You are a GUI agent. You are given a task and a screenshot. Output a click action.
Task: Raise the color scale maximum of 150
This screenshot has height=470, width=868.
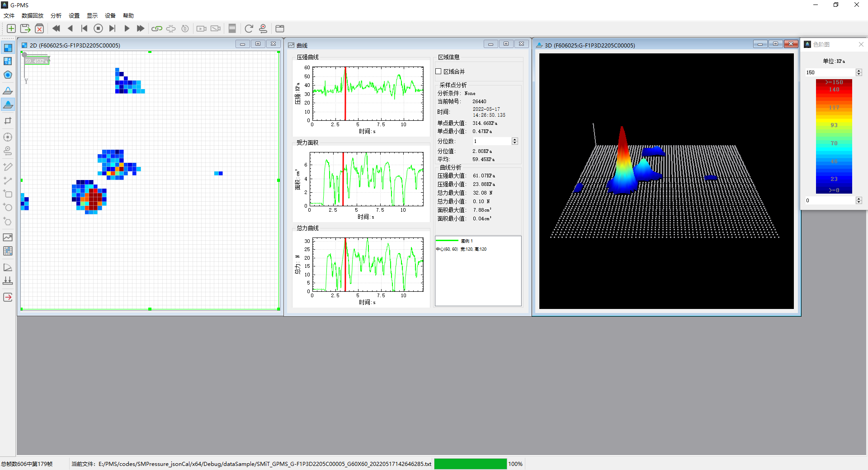coord(859,71)
